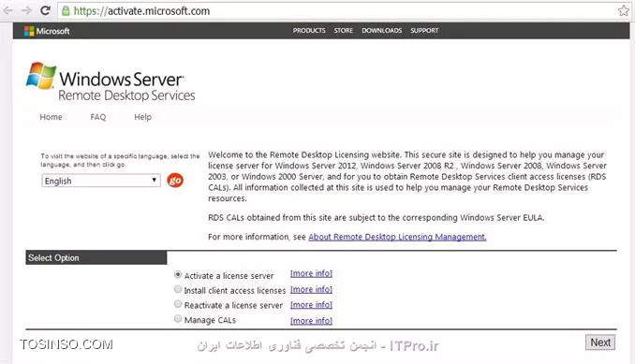Reload the page with refresh icon
This screenshot has width=635, height=364.
pyautogui.click(x=45, y=10)
